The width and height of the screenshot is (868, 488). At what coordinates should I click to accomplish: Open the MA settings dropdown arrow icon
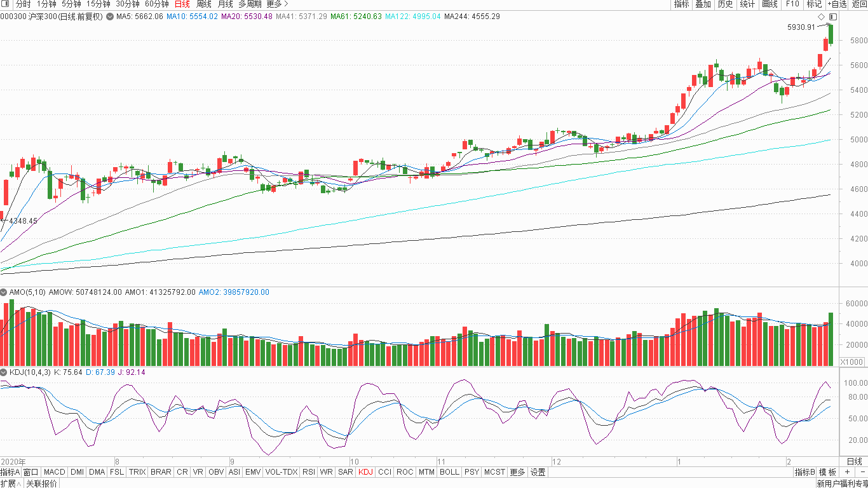(110, 17)
